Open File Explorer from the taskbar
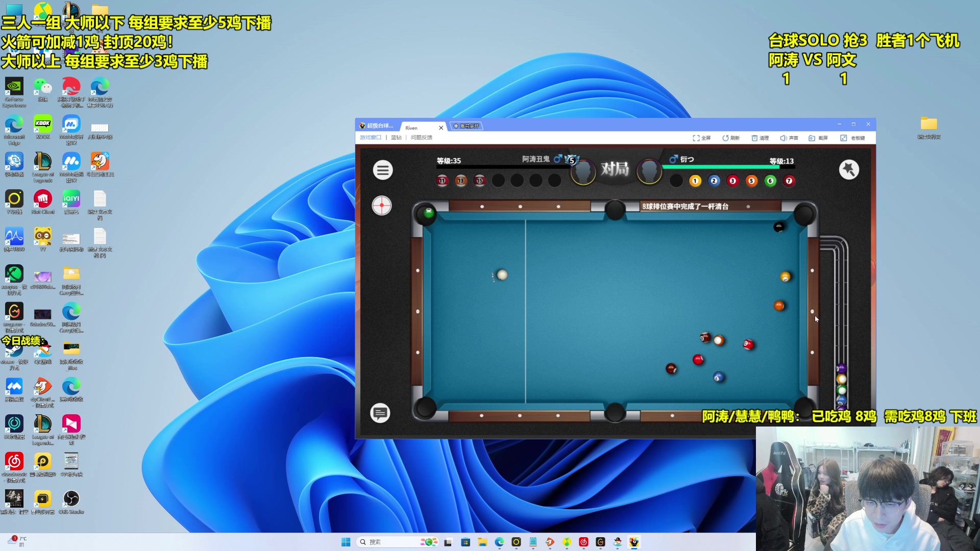Image resolution: width=980 pixels, height=551 pixels. [482, 542]
